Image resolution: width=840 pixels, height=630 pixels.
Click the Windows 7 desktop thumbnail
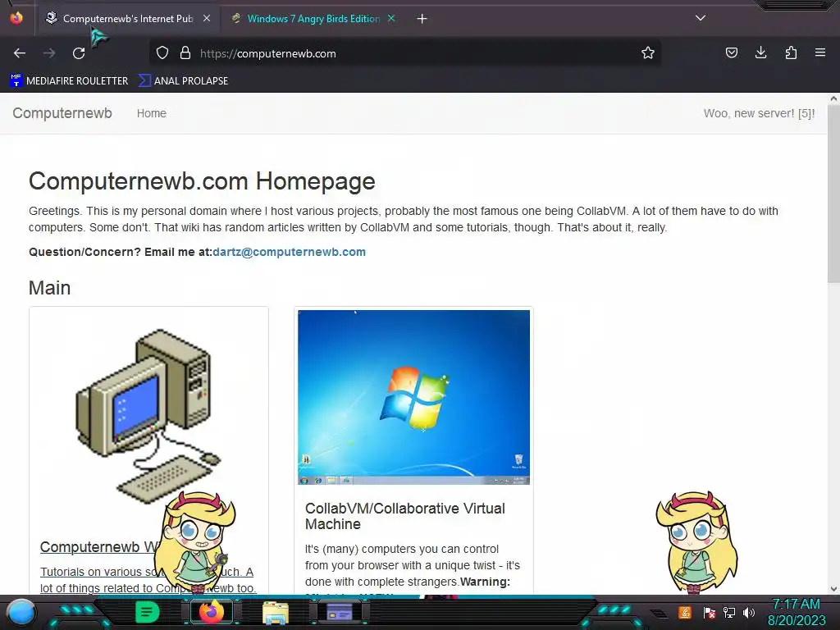pos(413,397)
